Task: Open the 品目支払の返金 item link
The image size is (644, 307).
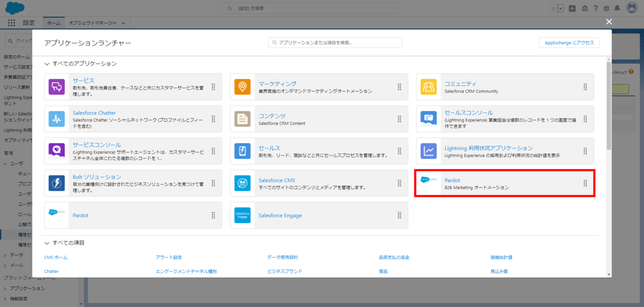Action: coord(394,258)
